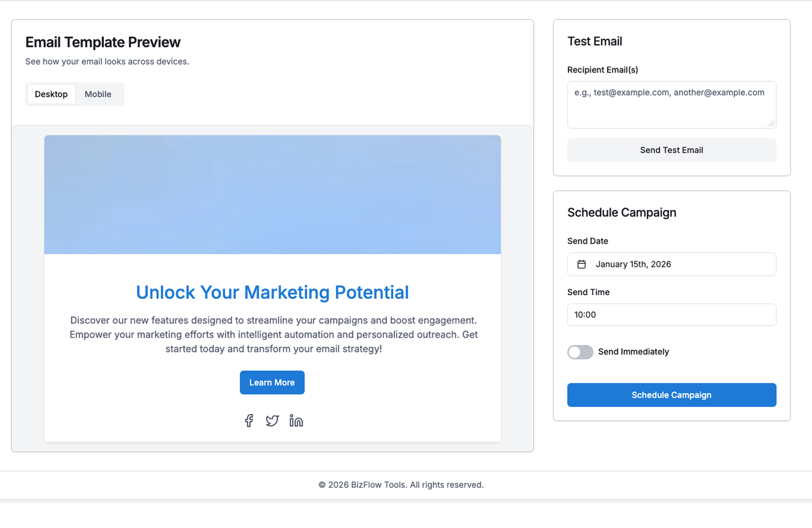This screenshot has height=528, width=812.
Task: Click the blue Schedule Campaign button
Action: tap(671, 395)
